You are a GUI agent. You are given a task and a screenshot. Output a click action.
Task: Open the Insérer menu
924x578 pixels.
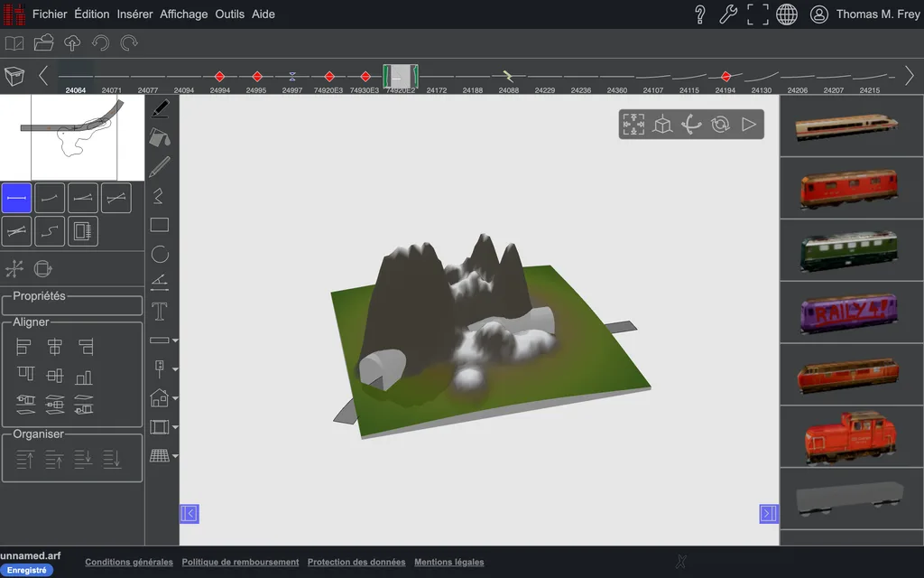pyautogui.click(x=135, y=14)
